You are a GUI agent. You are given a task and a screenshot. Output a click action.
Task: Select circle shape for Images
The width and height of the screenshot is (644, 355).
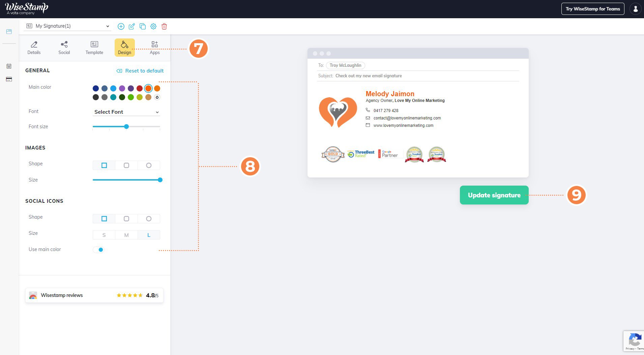click(x=149, y=165)
